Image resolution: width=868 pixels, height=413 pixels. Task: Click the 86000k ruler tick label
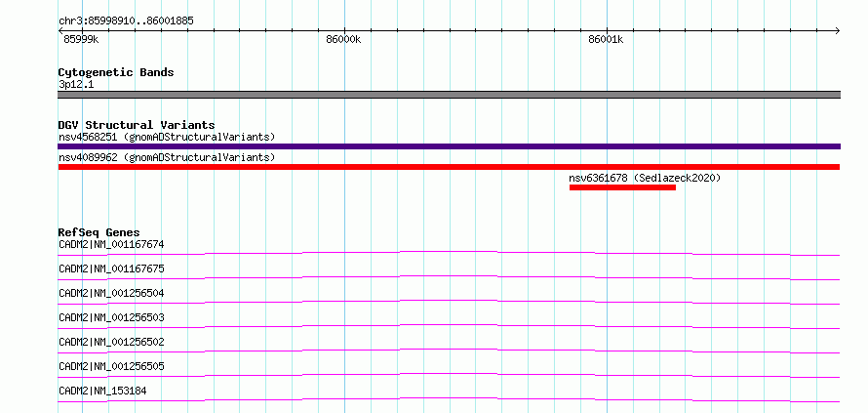[x=343, y=39]
